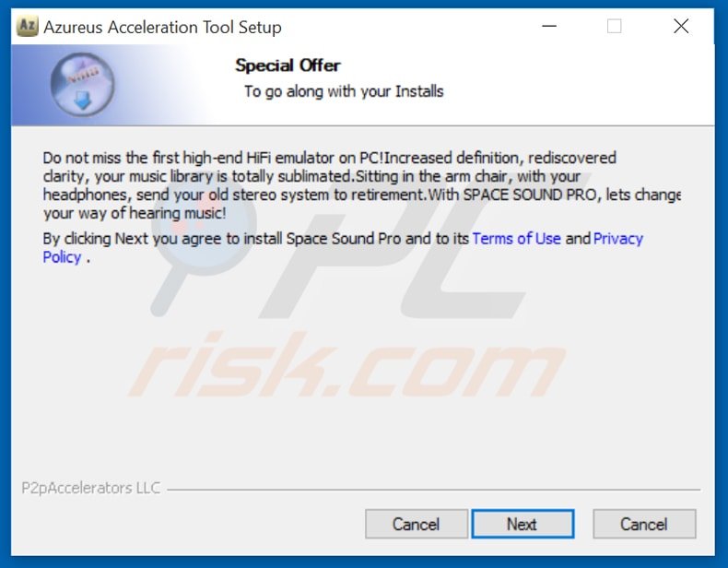The height and width of the screenshot is (568, 728).
Task: Click the P2pAccelerators LLC label
Action: [91, 488]
